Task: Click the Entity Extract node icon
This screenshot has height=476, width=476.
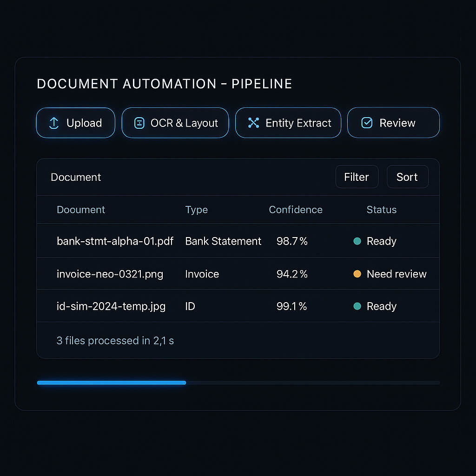Action: 254,123
